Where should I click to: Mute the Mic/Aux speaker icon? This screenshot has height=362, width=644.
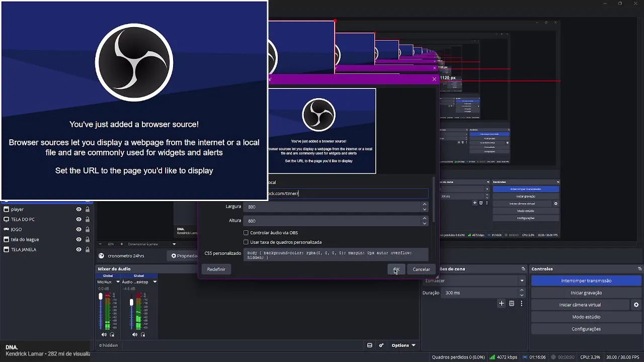pyautogui.click(x=104, y=334)
